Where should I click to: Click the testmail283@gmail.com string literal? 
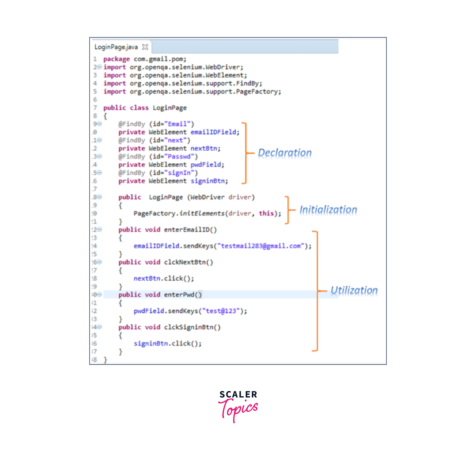(261, 246)
